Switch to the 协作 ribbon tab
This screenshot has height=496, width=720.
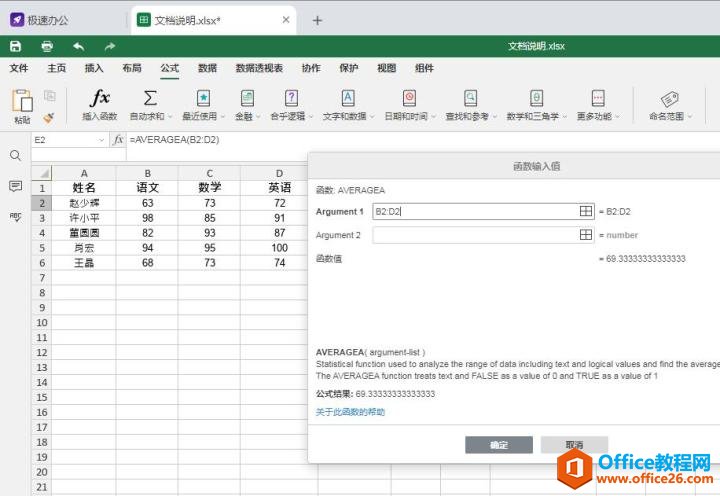pos(311,68)
